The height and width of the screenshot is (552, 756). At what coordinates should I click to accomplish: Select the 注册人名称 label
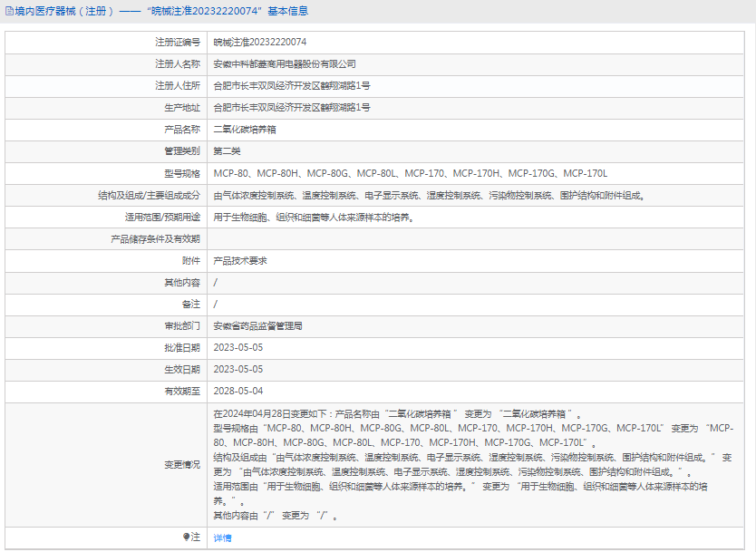(x=178, y=64)
